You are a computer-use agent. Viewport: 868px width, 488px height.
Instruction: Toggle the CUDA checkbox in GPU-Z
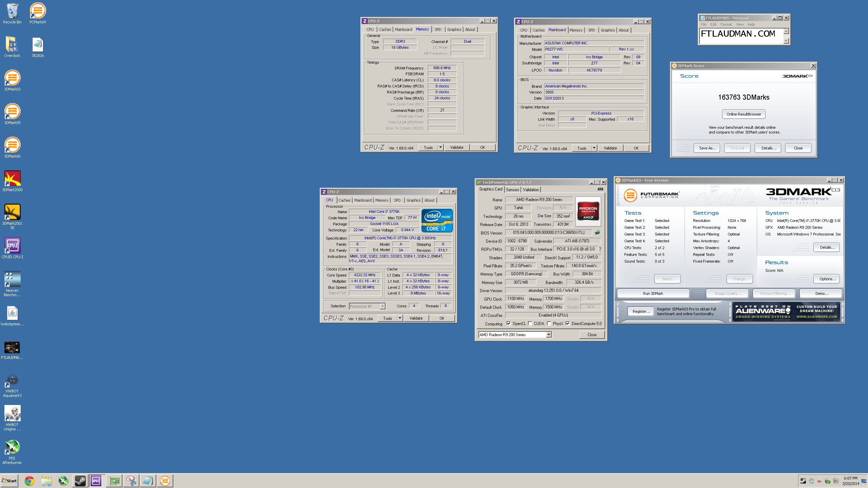tap(530, 324)
